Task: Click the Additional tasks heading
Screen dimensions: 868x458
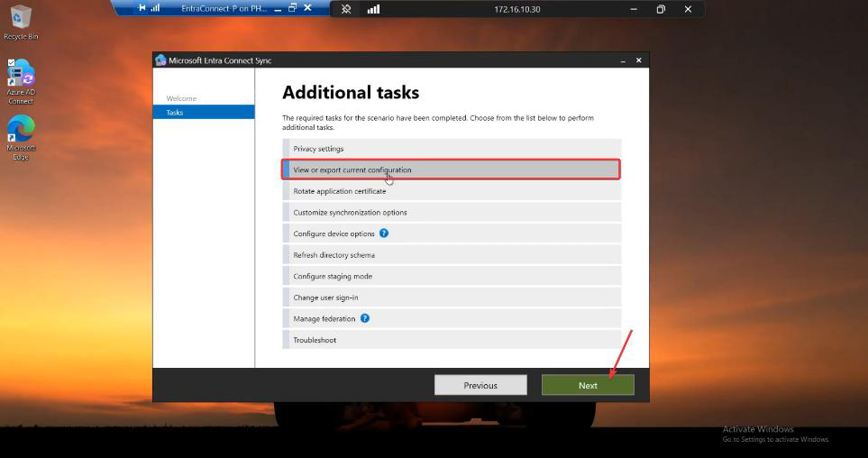Action: pos(351,93)
